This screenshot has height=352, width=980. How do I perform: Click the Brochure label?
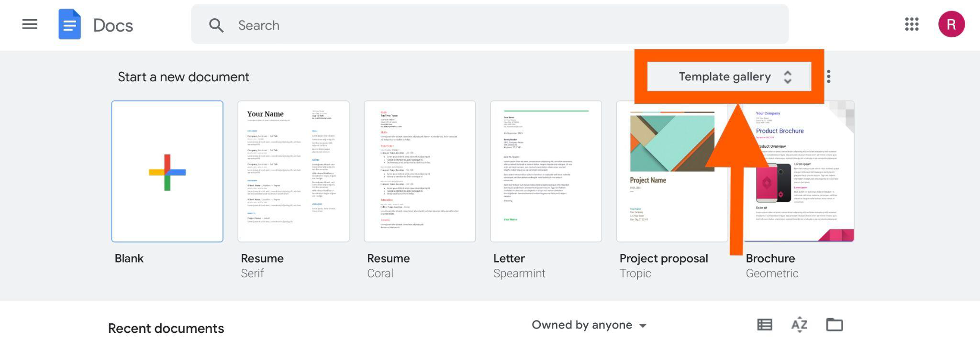tap(770, 258)
